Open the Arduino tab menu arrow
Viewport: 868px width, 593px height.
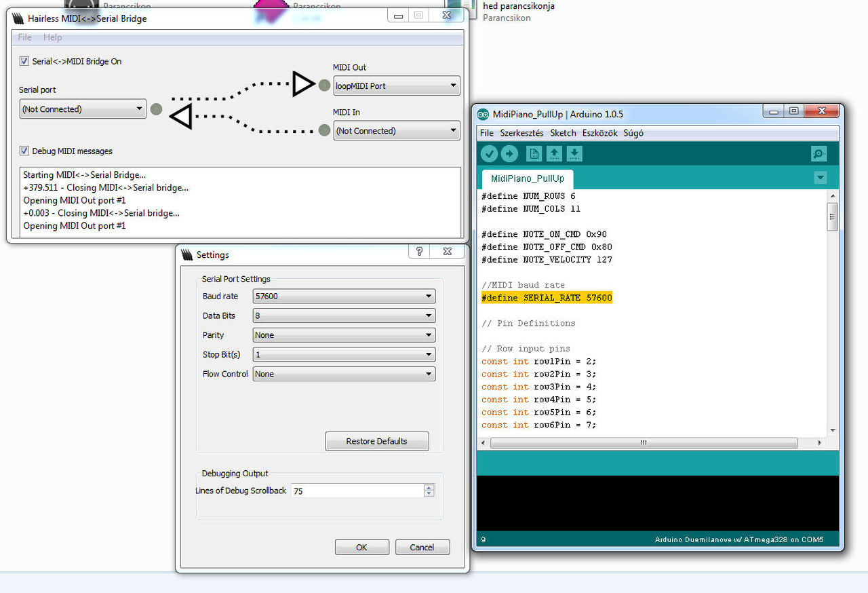pos(821,178)
